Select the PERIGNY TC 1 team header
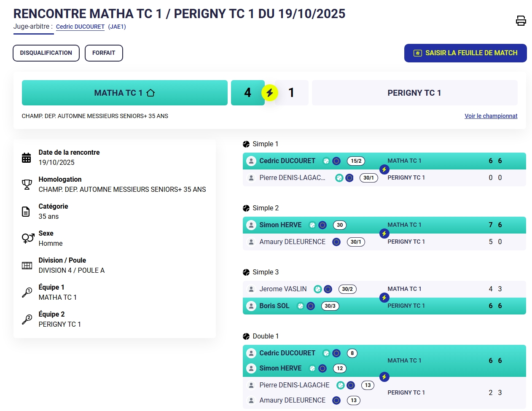The width and height of the screenshot is (532, 411). (x=414, y=93)
